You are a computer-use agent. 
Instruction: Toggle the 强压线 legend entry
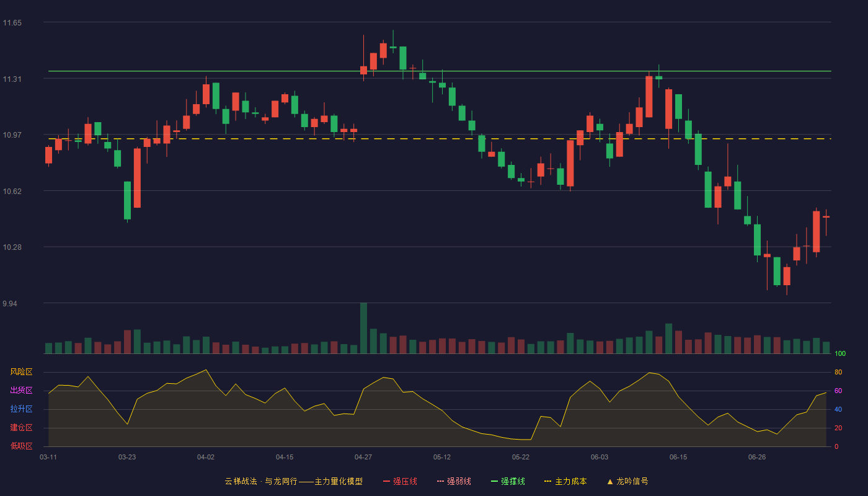400,481
